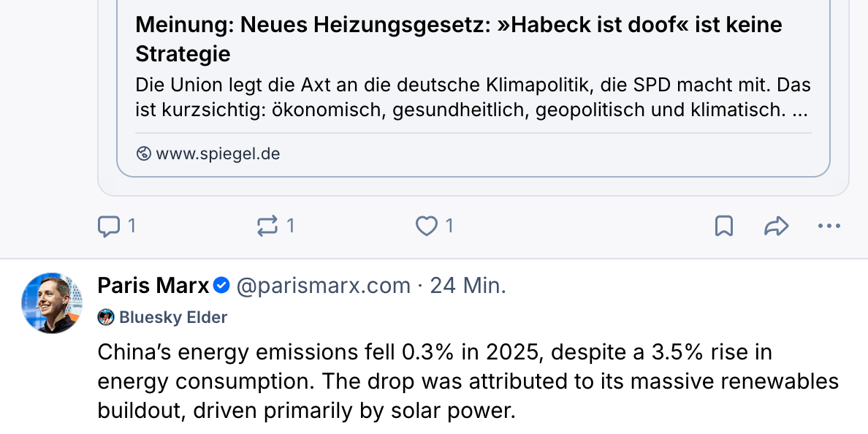The height and width of the screenshot is (434, 868).
Task: Click the like count number
Action: [x=449, y=226]
